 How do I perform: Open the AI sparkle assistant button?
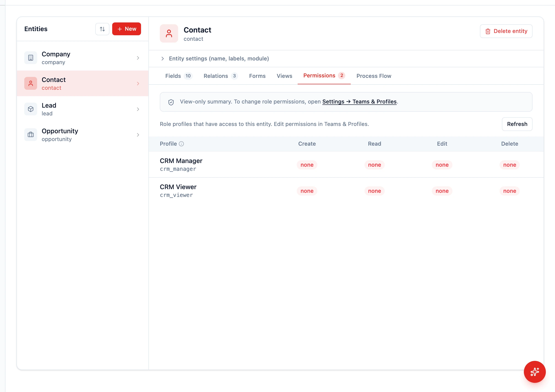(x=535, y=372)
